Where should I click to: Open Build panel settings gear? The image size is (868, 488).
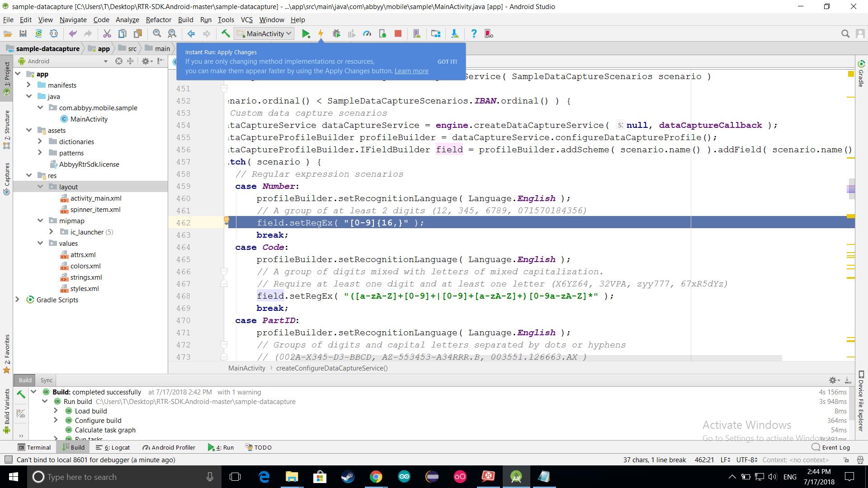834,380
